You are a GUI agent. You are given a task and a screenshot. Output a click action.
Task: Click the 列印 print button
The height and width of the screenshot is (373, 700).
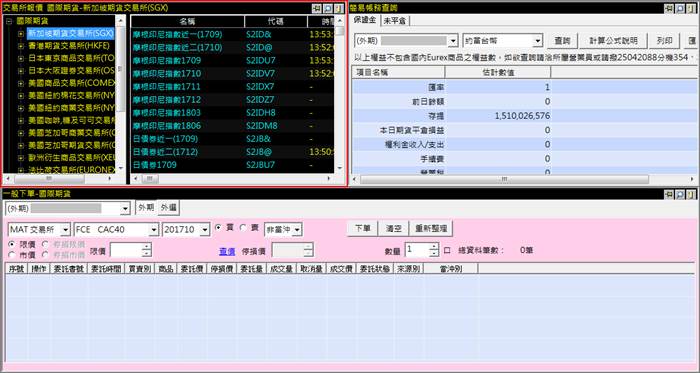pos(664,41)
